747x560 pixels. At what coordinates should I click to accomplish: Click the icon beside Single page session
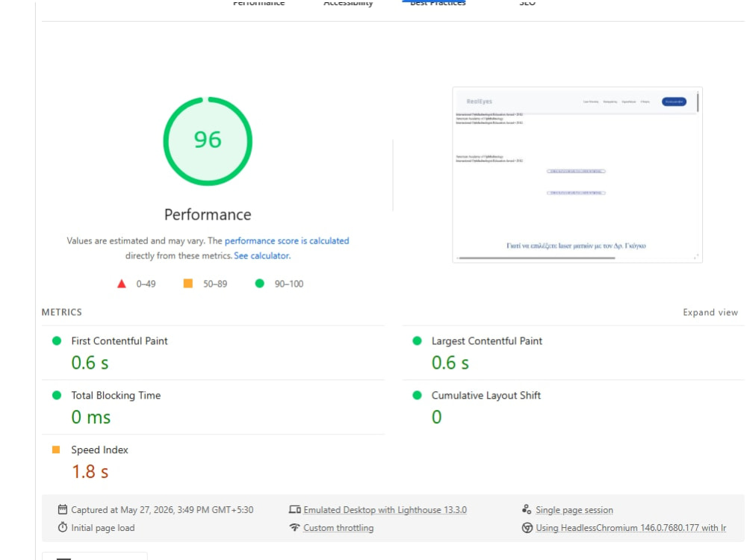coord(527,509)
